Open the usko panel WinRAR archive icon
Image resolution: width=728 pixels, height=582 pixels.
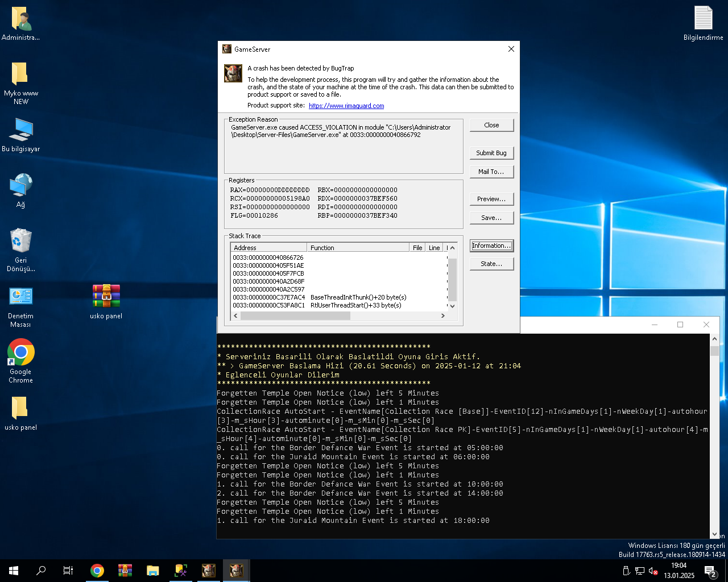[106, 301]
